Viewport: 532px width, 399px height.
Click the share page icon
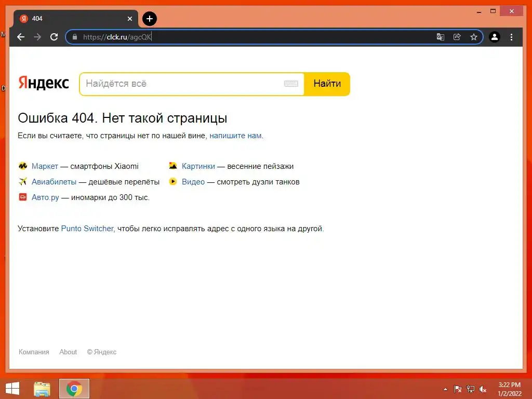457,37
